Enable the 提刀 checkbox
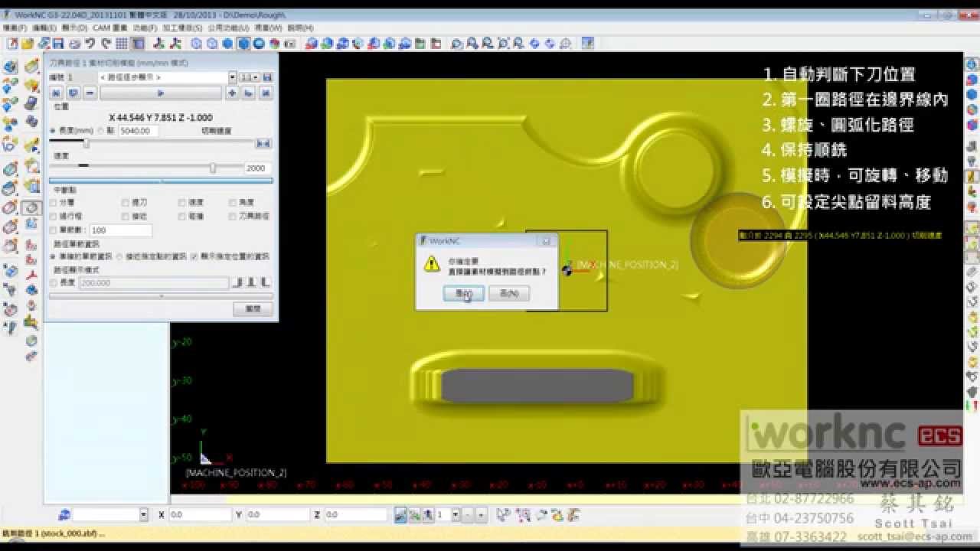 click(126, 203)
